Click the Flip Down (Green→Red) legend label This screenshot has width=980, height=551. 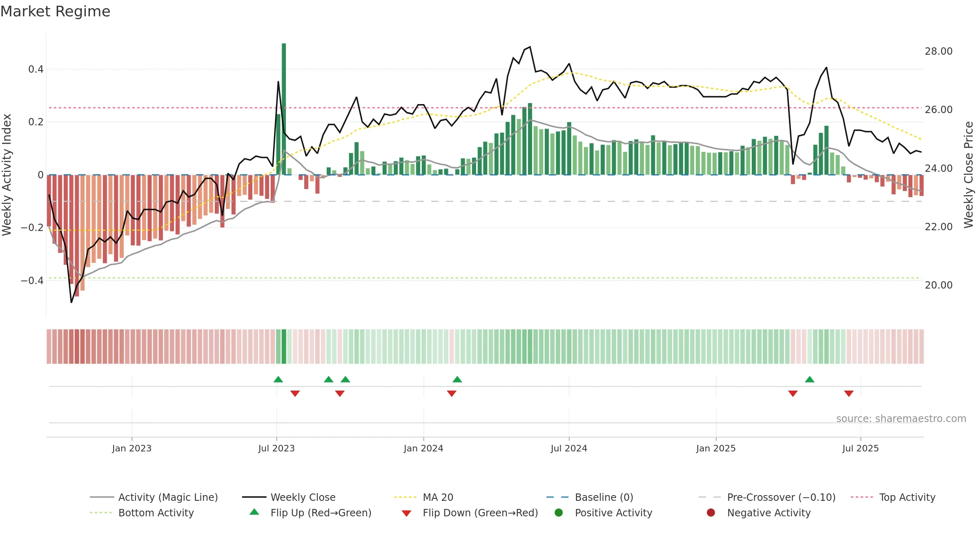tap(480, 513)
